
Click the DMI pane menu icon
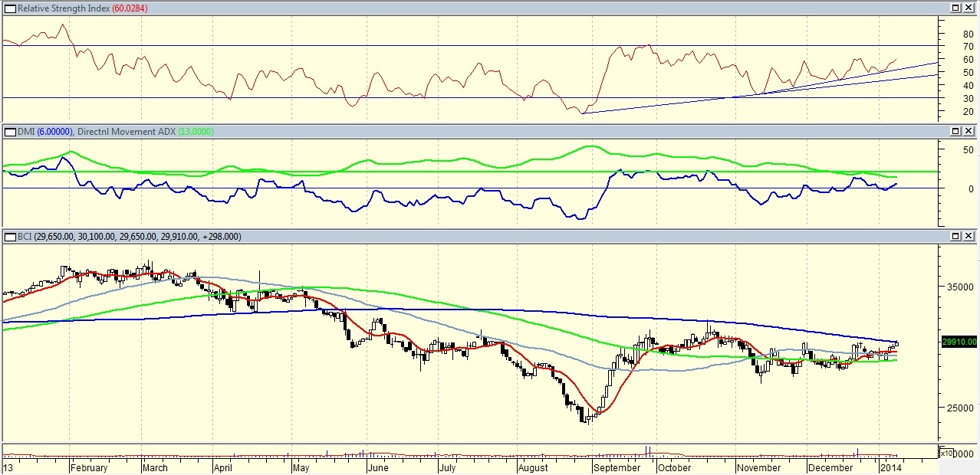9,132
